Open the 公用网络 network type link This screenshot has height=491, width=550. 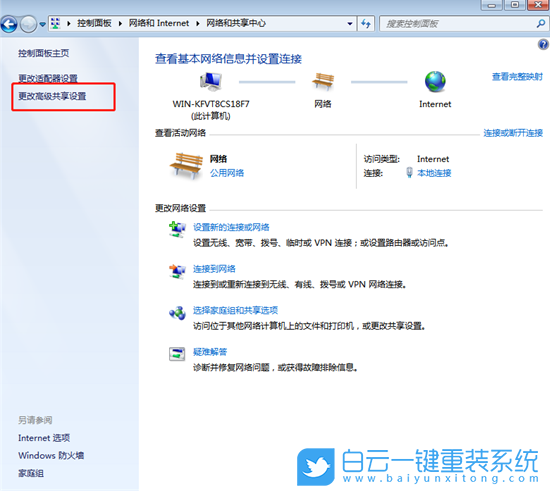pyautogui.click(x=227, y=173)
